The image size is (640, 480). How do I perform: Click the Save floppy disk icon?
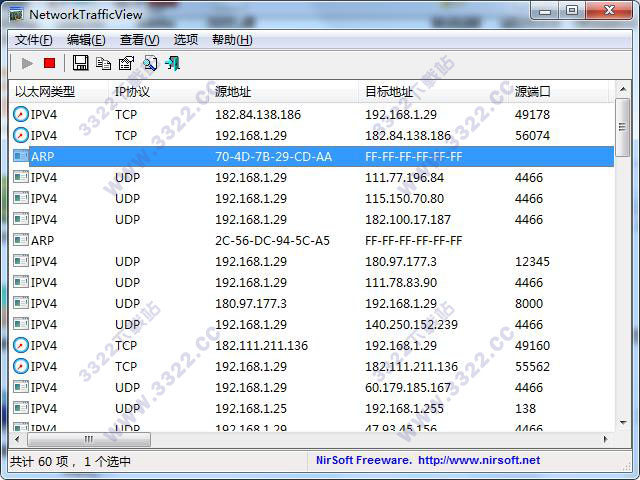coord(80,63)
